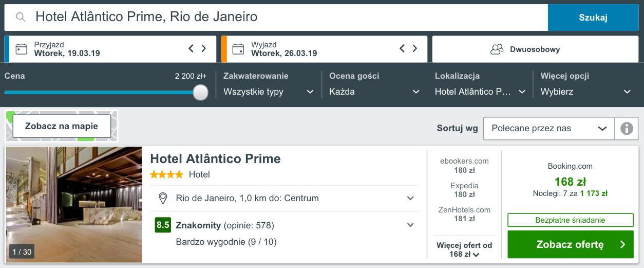Click the blue Szukaj search button
Screen dimensions: 644x268
pos(593,17)
